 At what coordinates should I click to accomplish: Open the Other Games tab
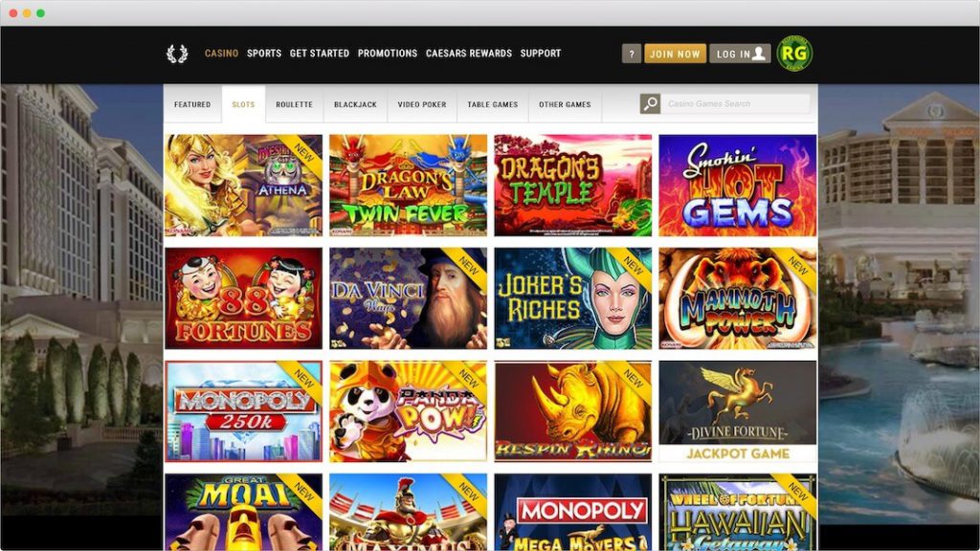click(565, 104)
